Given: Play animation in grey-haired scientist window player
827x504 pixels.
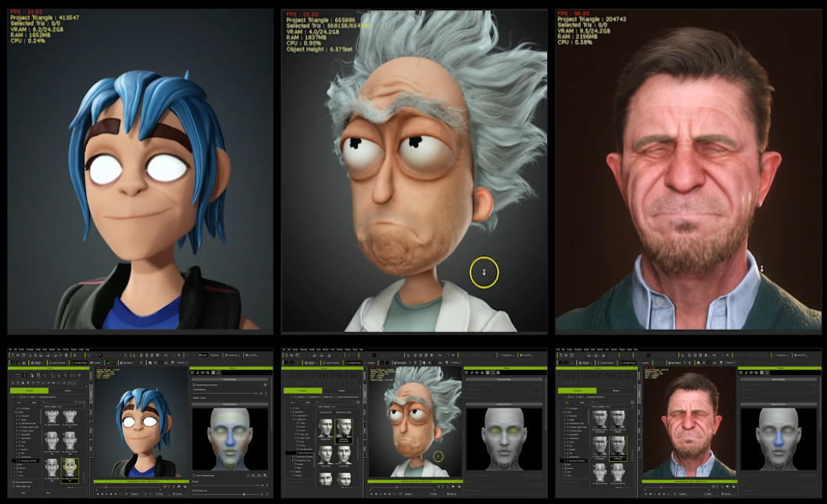Looking at the screenshot, I should tap(380, 494).
